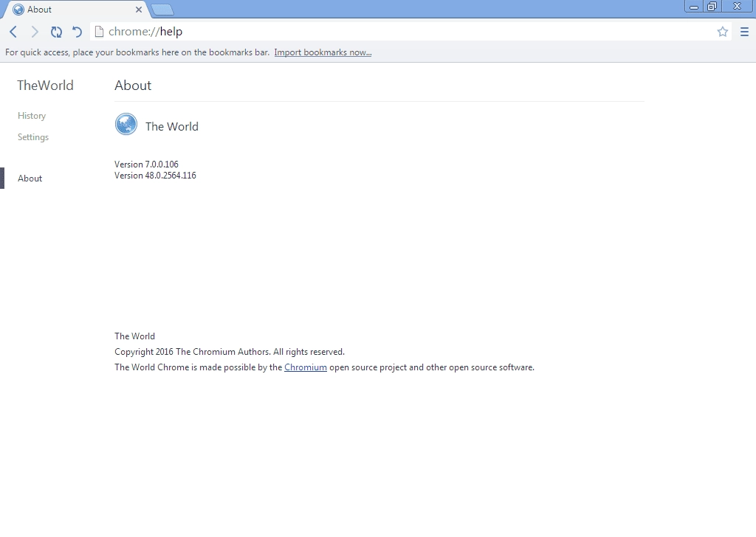Open the hamburger main menu
Viewport: 756px width, 537px height.
coord(744,32)
